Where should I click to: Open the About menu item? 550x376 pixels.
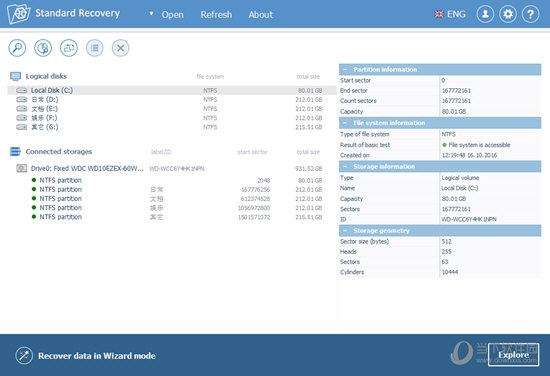pyautogui.click(x=261, y=14)
